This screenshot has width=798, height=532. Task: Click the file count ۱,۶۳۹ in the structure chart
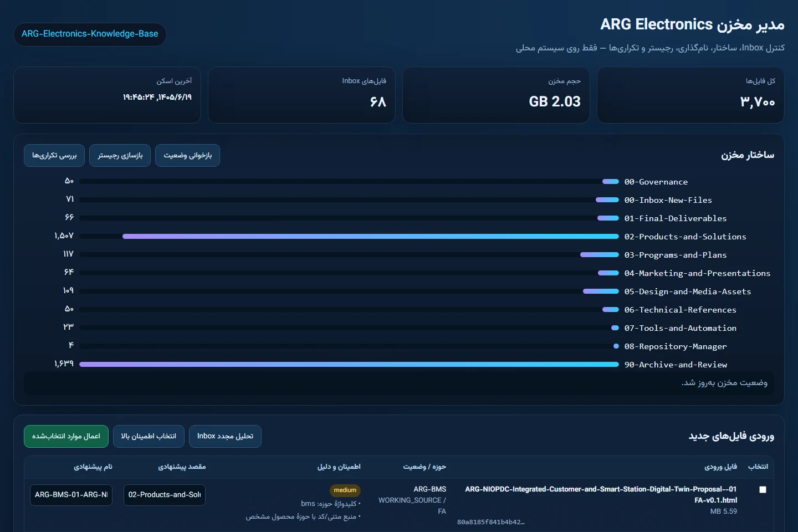[64, 364]
